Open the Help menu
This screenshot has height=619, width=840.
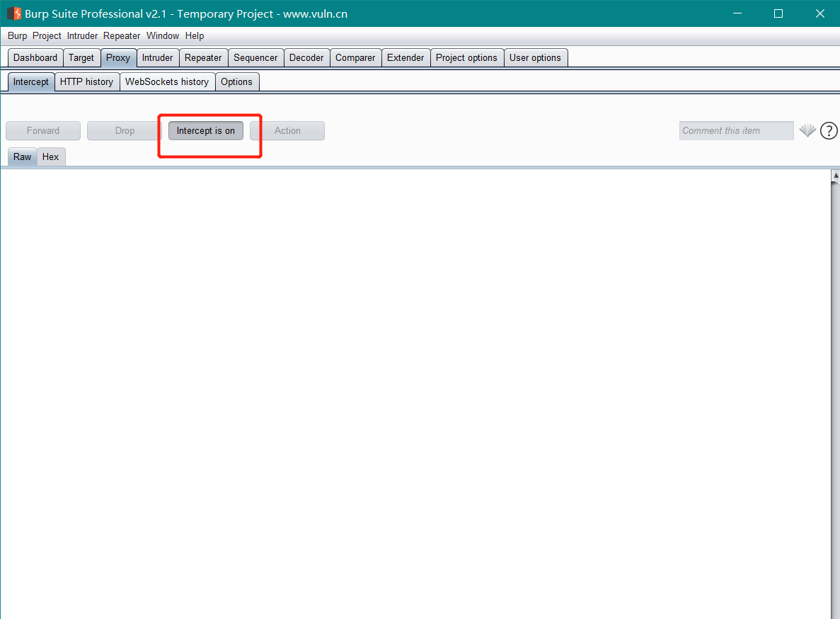195,36
